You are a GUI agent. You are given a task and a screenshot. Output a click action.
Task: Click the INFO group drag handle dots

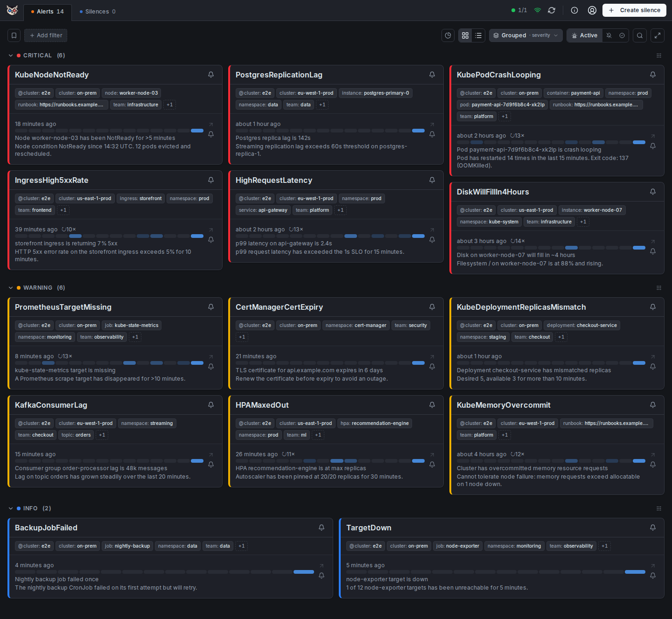tap(659, 508)
